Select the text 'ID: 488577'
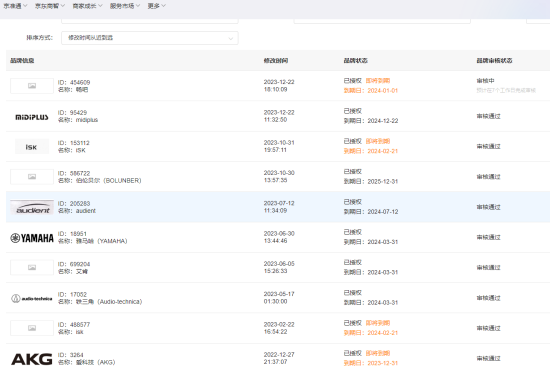 (74, 325)
